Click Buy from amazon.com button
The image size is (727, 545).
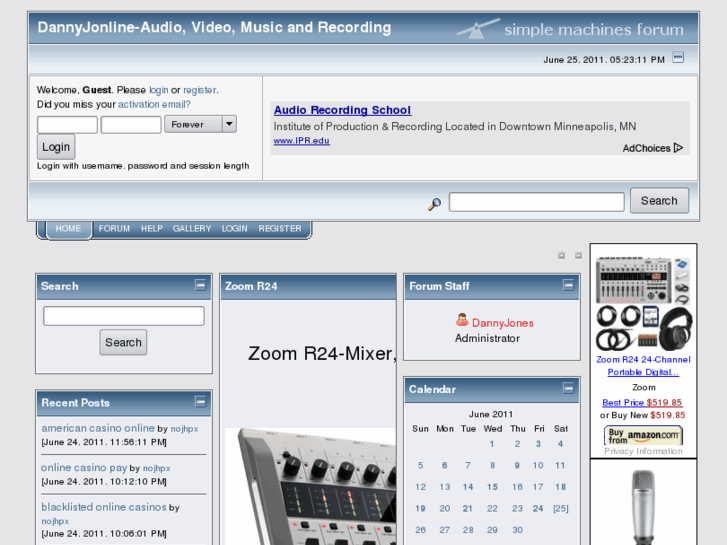click(x=643, y=436)
